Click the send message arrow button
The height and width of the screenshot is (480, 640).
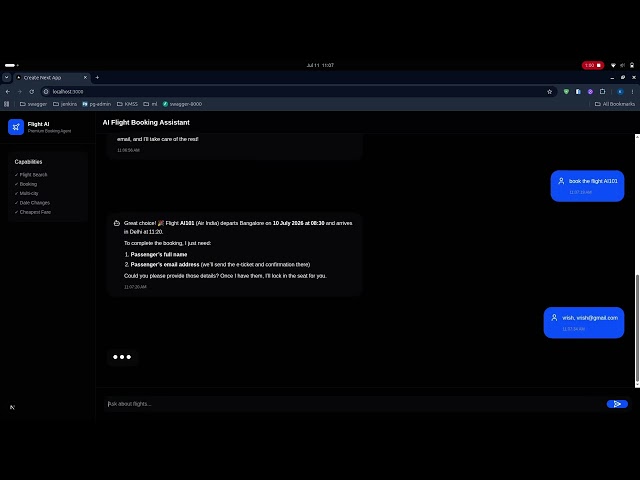tap(617, 404)
